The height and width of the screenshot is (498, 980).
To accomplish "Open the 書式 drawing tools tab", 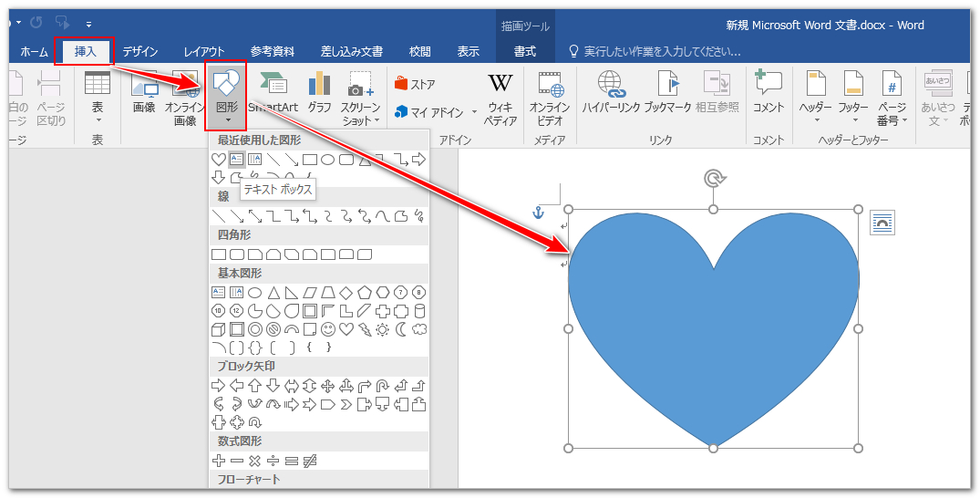I will pos(525,51).
